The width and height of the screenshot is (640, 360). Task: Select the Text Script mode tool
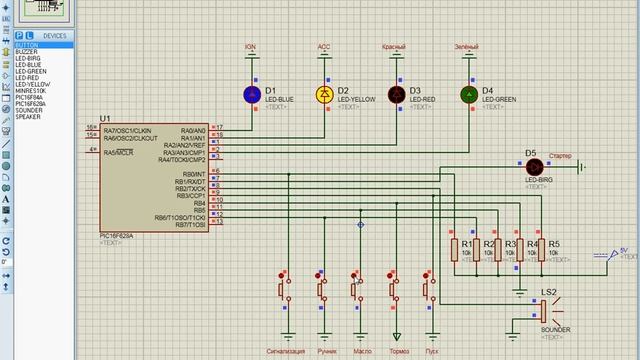click(x=6, y=30)
